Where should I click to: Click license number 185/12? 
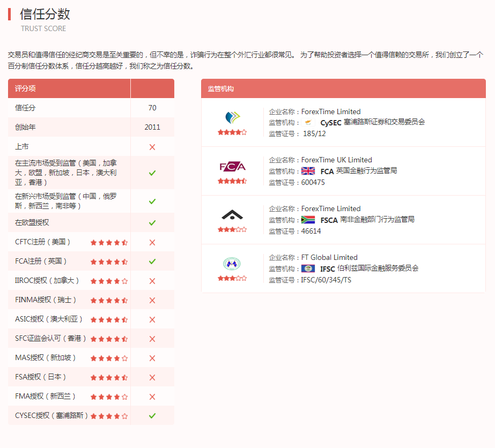click(314, 134)
